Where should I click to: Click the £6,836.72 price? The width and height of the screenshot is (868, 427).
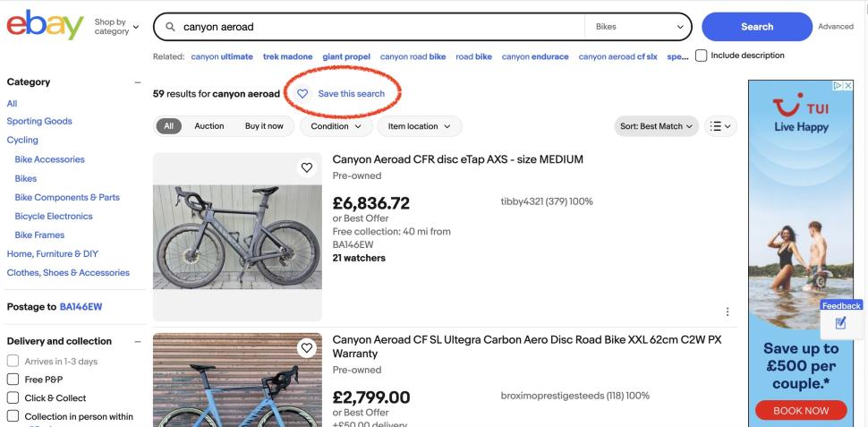coord(371,203)
